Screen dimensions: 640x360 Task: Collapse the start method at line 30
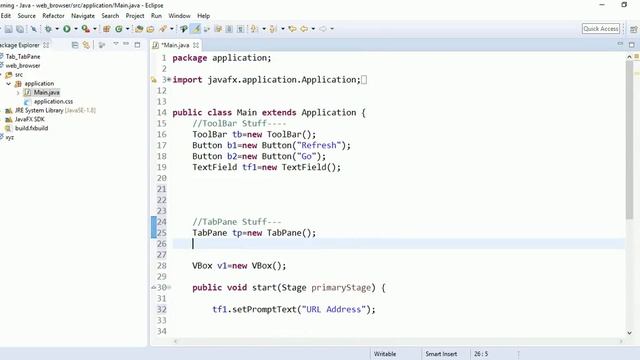[169, 287]
